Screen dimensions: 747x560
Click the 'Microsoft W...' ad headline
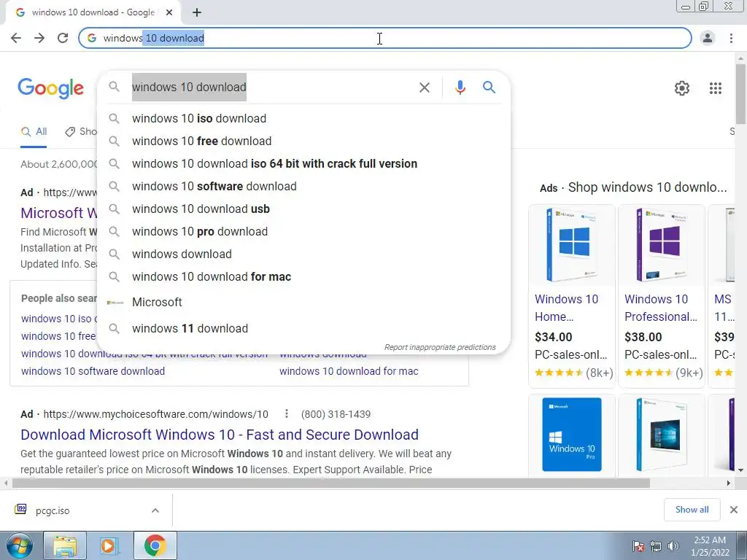[x=58, y=213]
